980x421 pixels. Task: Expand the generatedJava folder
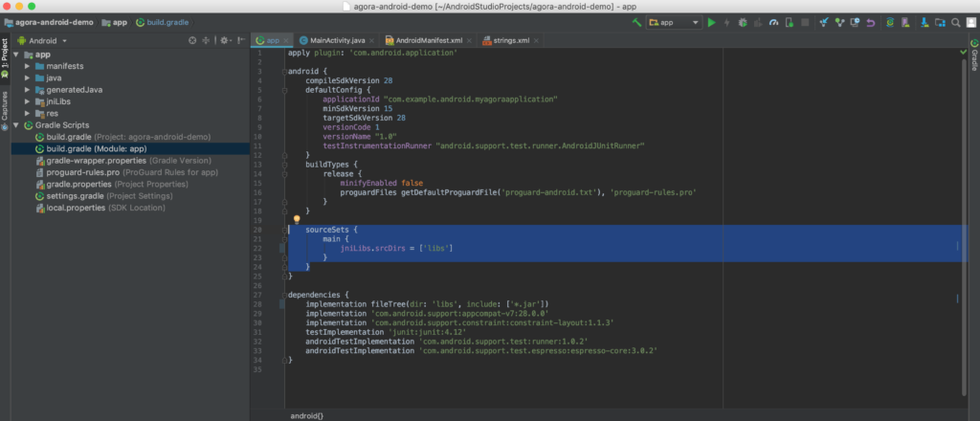(27, 90)
